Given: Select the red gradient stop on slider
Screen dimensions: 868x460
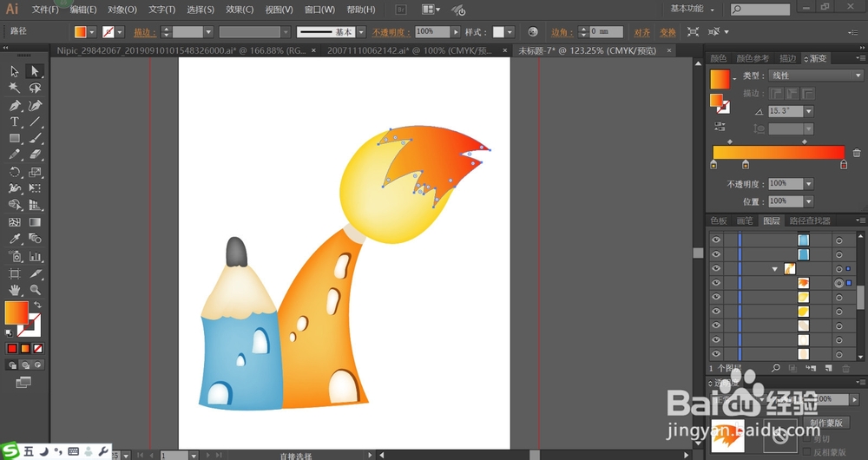Looking at the screenshot, I should click(x=843, y=164).
